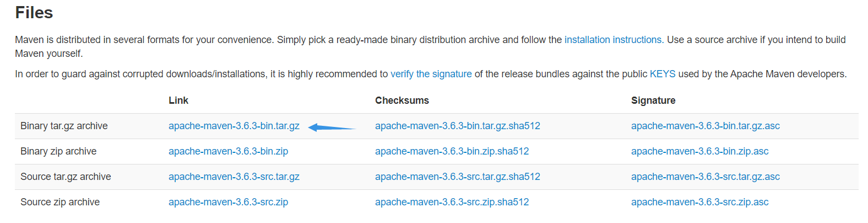868x223 pixels.
Task: Open the installation instructions link
Action: pos(613,40)
